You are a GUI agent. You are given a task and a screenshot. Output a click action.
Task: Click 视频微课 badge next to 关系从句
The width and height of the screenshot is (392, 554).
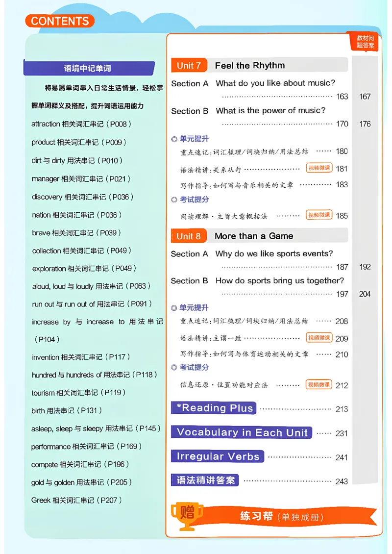319,168
